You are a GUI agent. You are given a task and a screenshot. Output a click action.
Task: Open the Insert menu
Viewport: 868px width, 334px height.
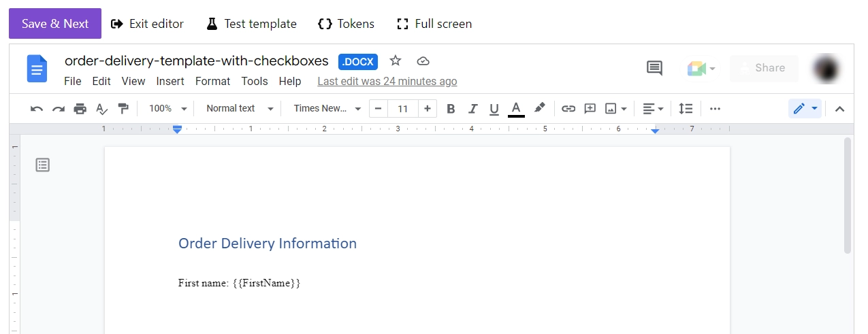tap(170, 81)
